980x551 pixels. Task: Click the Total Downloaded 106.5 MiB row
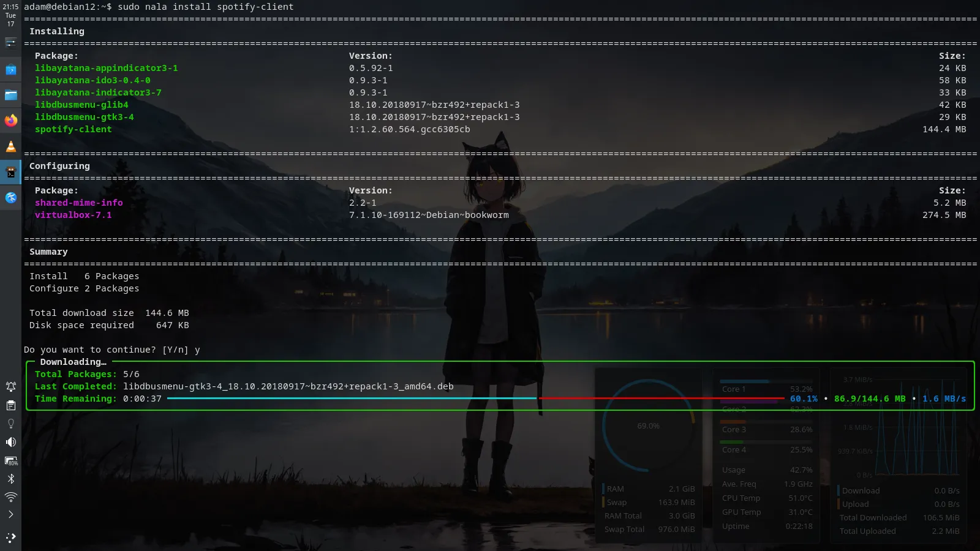click(899, 518)
